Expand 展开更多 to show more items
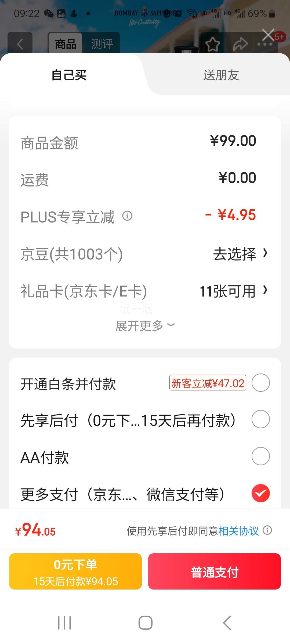Screen dimensions: 290x644 [145, 326]
